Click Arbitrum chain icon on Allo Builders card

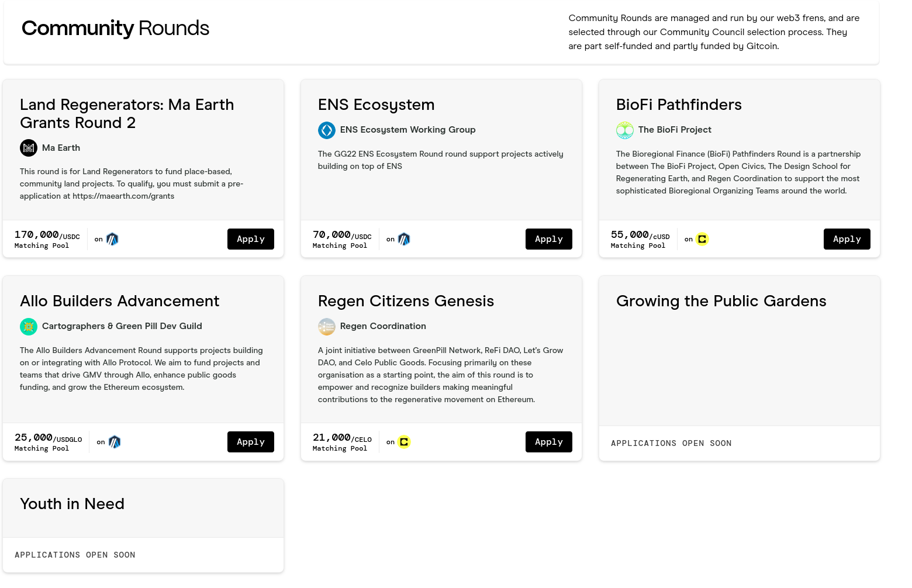click(x=115, y=442)
